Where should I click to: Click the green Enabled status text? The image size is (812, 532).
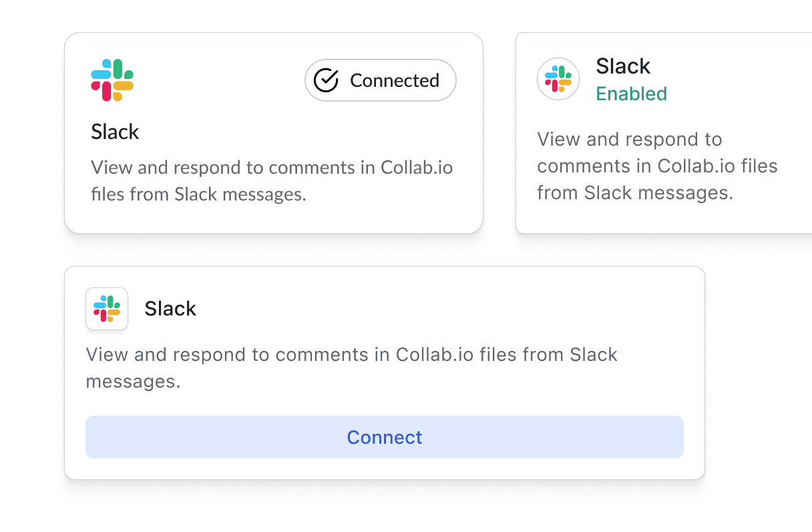(x=631, y=94)
